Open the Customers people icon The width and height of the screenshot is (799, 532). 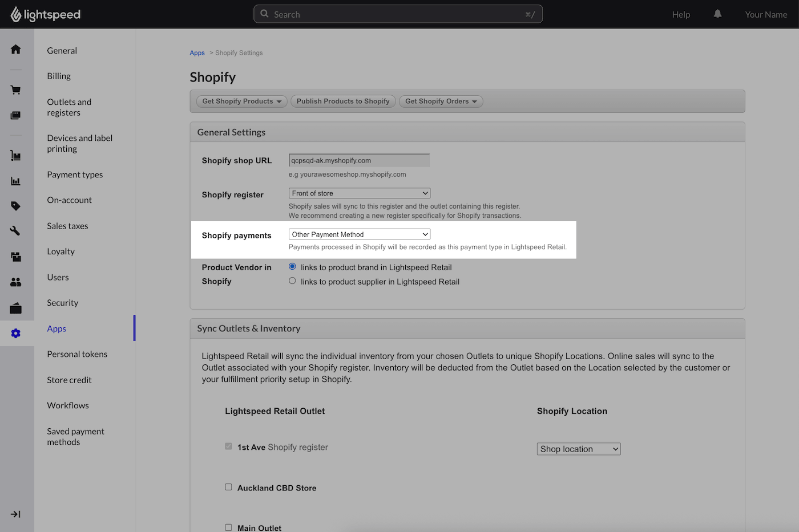(16, 282)
